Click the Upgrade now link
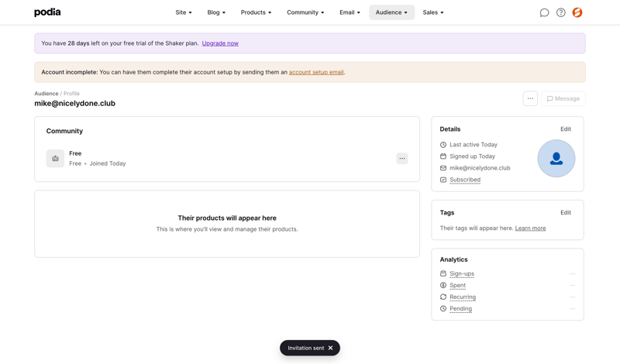The height and width of the screenshot is (364, 620). (x=220, y=43)
